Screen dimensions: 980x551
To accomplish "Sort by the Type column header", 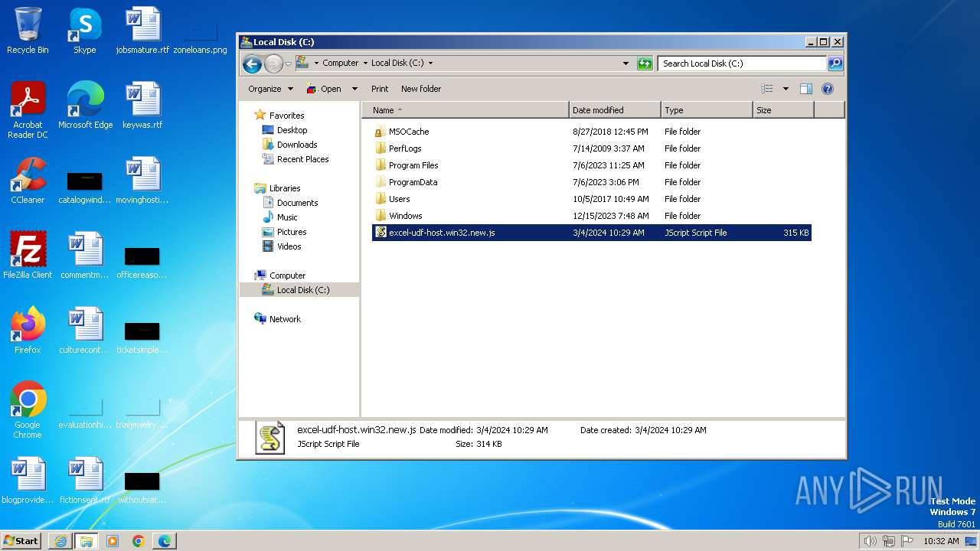I will (707, 110).
